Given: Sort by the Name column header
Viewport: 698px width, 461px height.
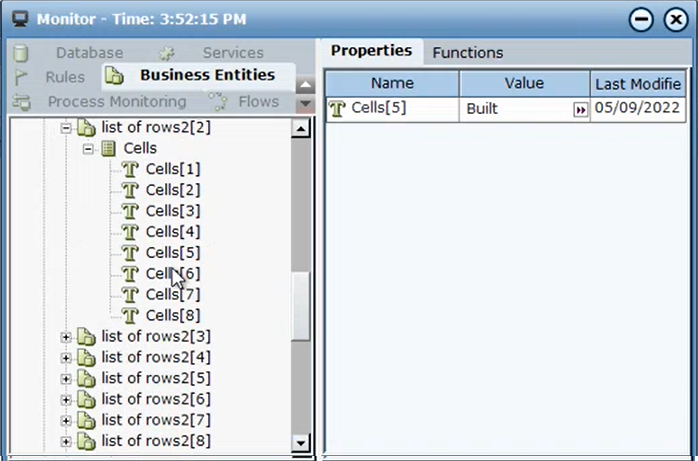Looking at the screenshot, I should (391, 84).
